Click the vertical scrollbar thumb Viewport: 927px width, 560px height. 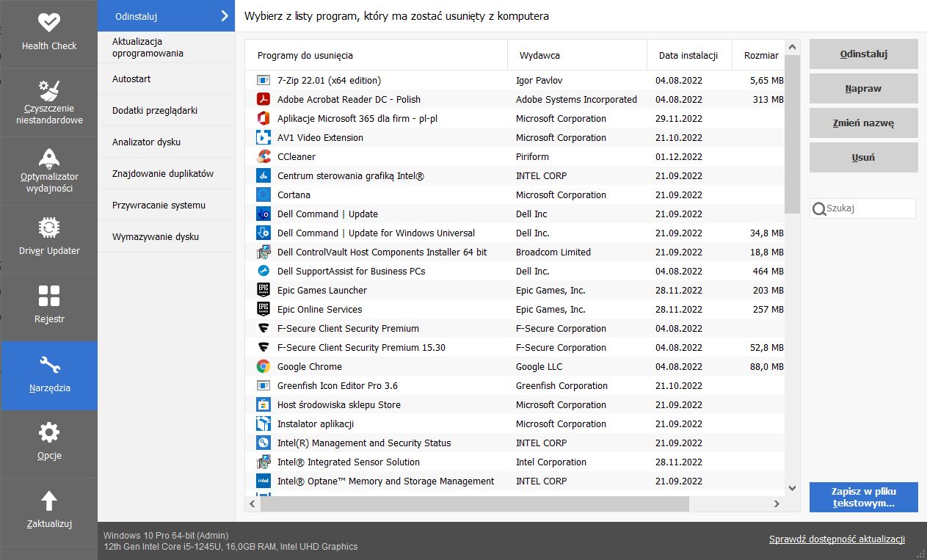(792, 134)
